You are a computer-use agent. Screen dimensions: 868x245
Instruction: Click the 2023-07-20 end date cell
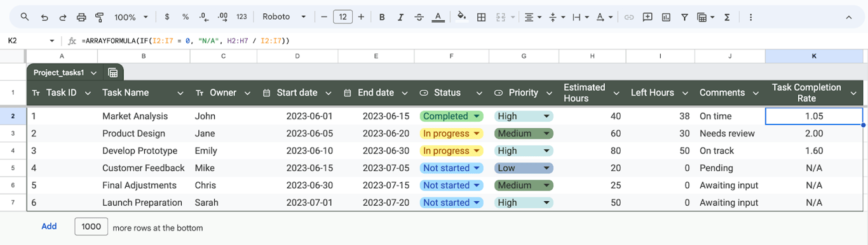(376, 203)
